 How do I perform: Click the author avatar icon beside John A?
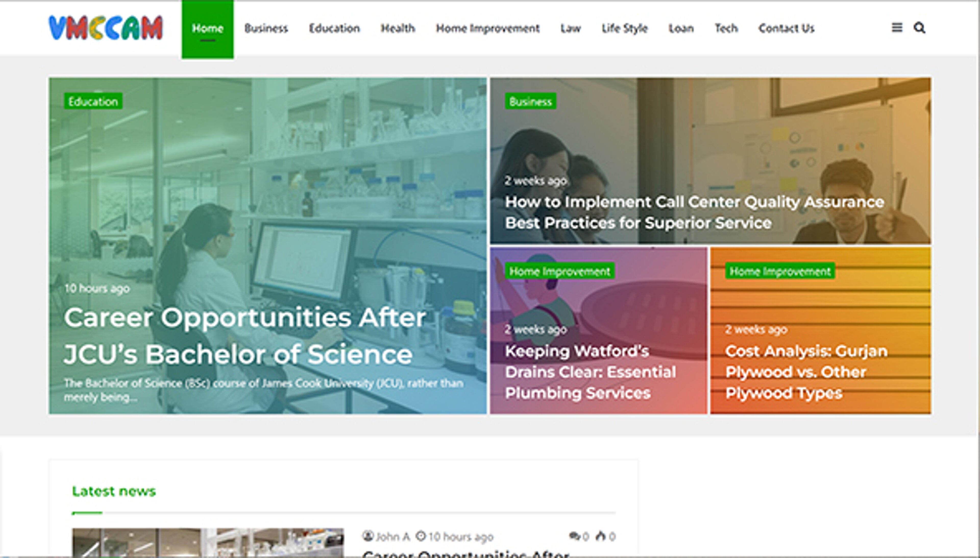pyautogui.click(x=368, y=536)
